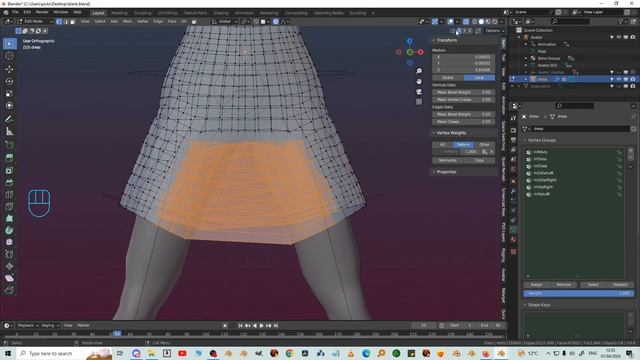Image resolution: width=640 pixels, height=360 pixels.
Task: Click the Remove vertex group button
Action: [564, 284]
